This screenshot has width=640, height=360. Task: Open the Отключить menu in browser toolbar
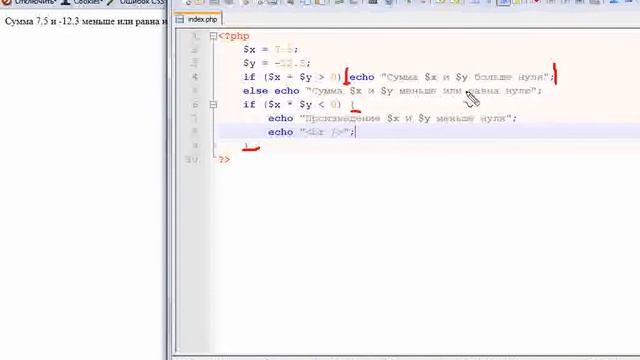(30, 2)
